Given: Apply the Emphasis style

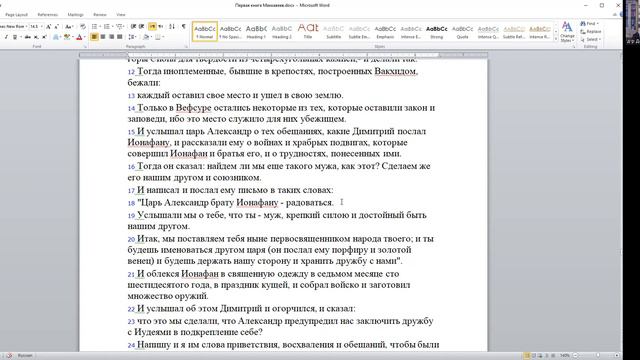Looking at the screenshot, I should pyautogui.click(x=385, y=31).
